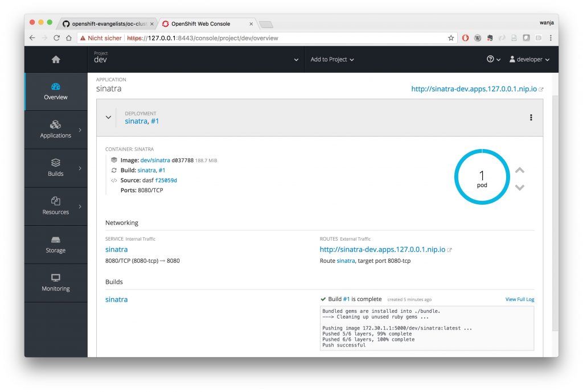The image size is (583, 392).
Task: Scale down the pod count
Action: coord(519,187)
